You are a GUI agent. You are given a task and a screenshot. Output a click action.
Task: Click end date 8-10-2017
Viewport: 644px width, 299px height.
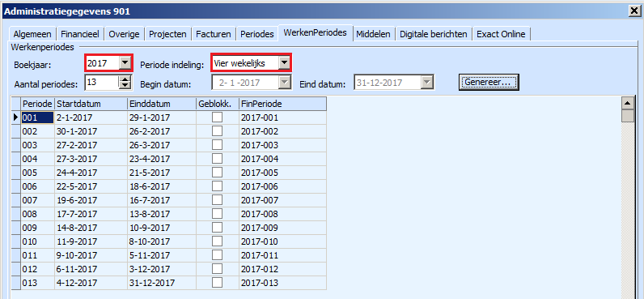(x=162, y=241)
